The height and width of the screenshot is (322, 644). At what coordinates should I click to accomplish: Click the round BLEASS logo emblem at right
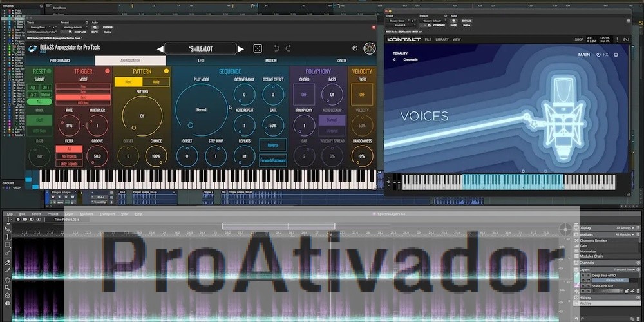(x=370, y=48)
